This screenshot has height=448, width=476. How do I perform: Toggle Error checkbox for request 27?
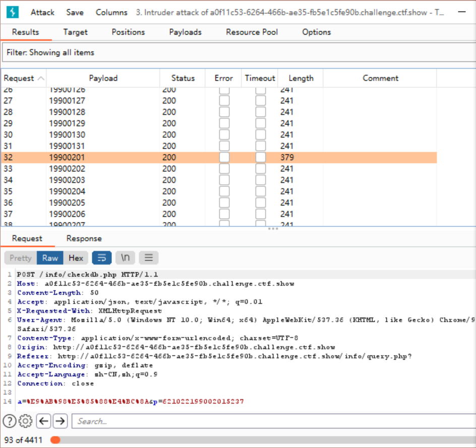click(x=224, y=101)
